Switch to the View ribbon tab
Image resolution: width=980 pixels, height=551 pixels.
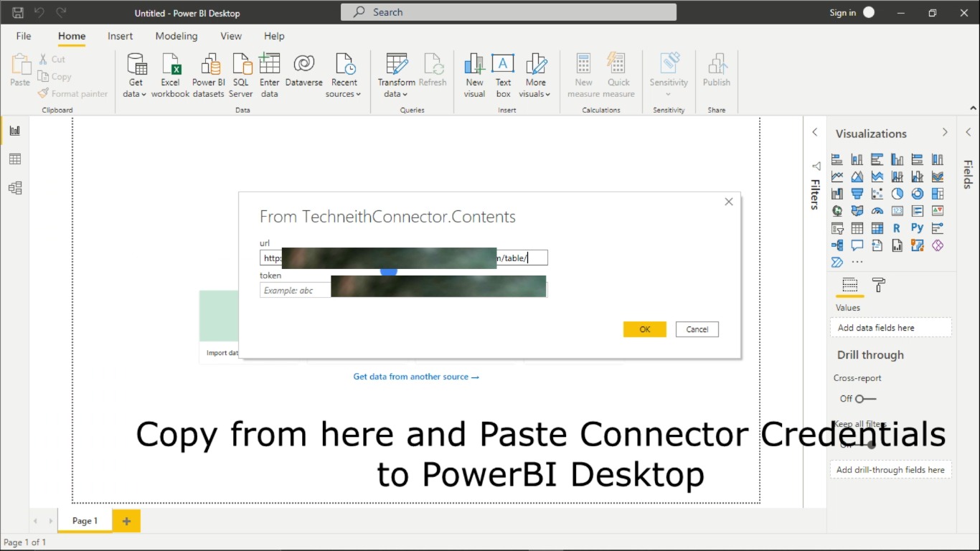[x=231, y=36]
